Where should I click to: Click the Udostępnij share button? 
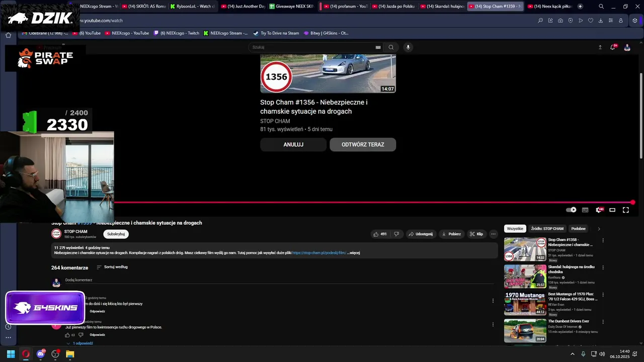click(420, 234)
